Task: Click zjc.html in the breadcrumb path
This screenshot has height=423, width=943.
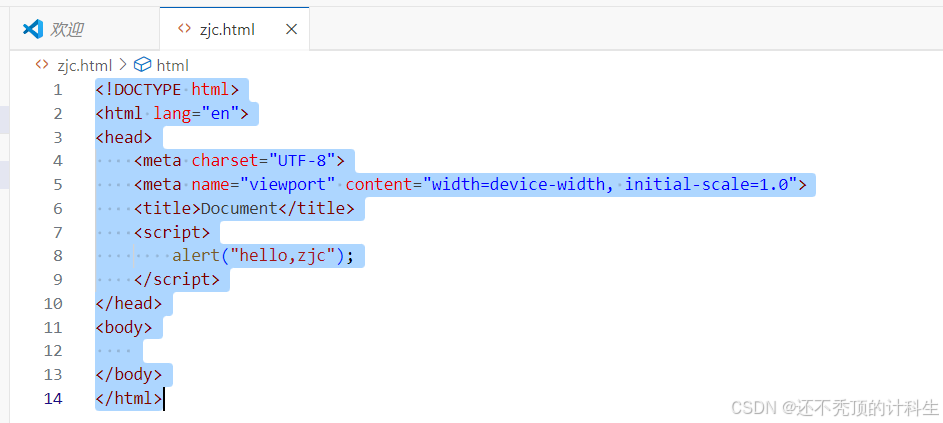Action: point(85,65)
